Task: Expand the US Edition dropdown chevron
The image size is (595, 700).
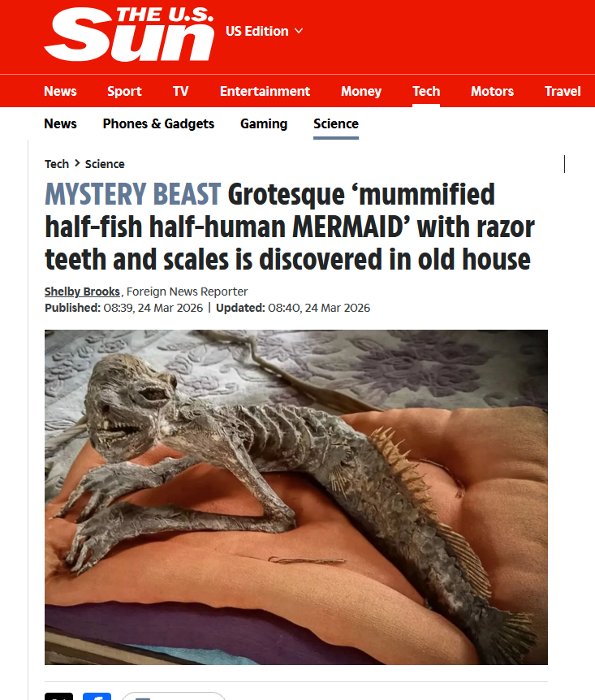Action: 299,31
